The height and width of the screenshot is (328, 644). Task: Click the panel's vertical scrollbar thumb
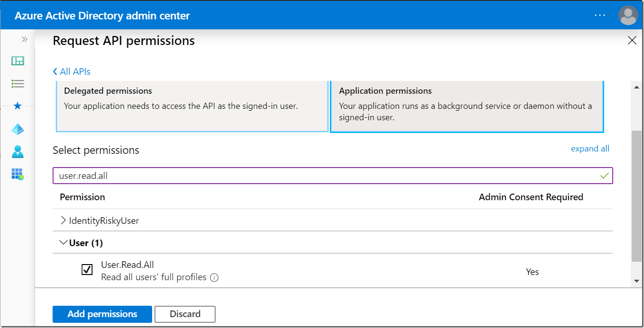[x=637, y=196]
